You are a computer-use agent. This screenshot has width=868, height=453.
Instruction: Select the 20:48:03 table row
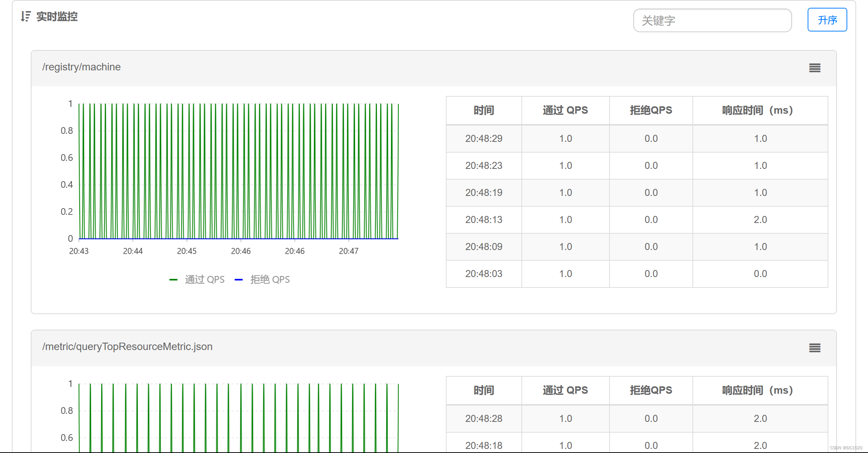click(484, 274)
